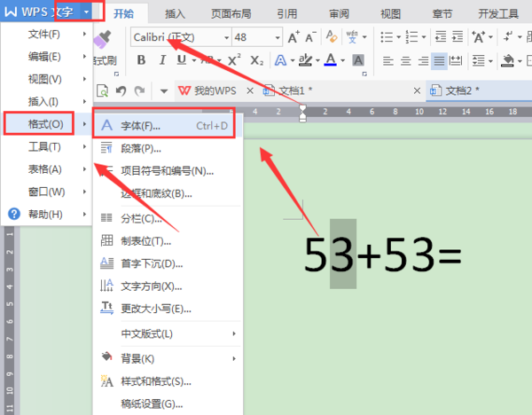Apply superscript X² formatting
This screenshot has height=415, width=532.
pyautogui.click(x=234, y=60)
